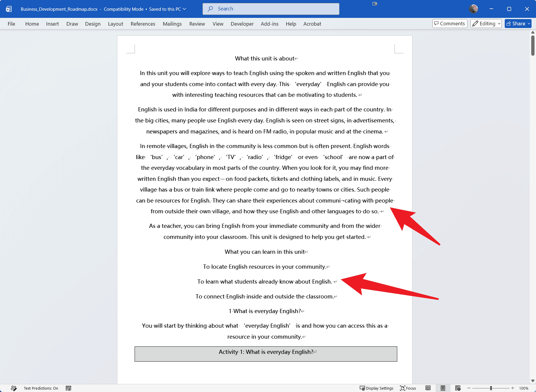This screenshot has width=536, height=392.
Task: Click the line 'To locate English resources in your community.'
Action: point(265,267)
